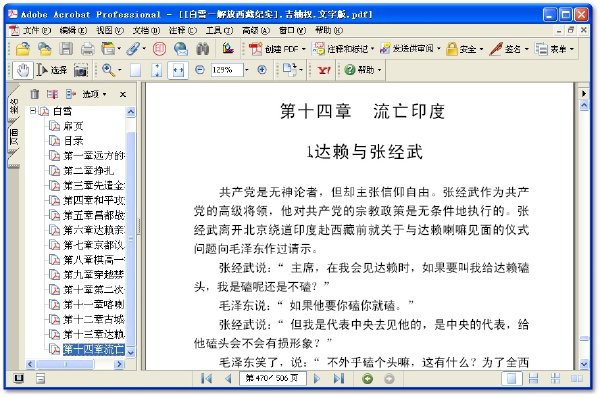Screen dimensions: 600x397
Task: Click the green Previous View button
Action: (367, 379)
